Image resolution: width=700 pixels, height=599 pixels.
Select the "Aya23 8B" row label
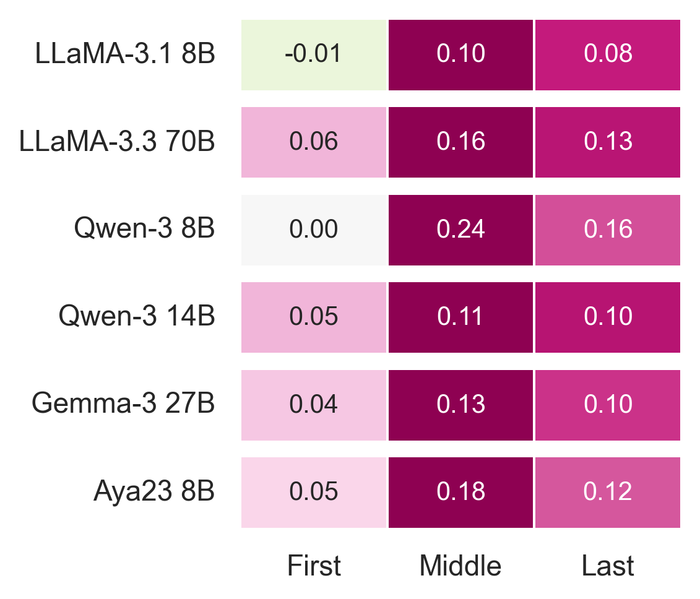(x=154, y=493)
